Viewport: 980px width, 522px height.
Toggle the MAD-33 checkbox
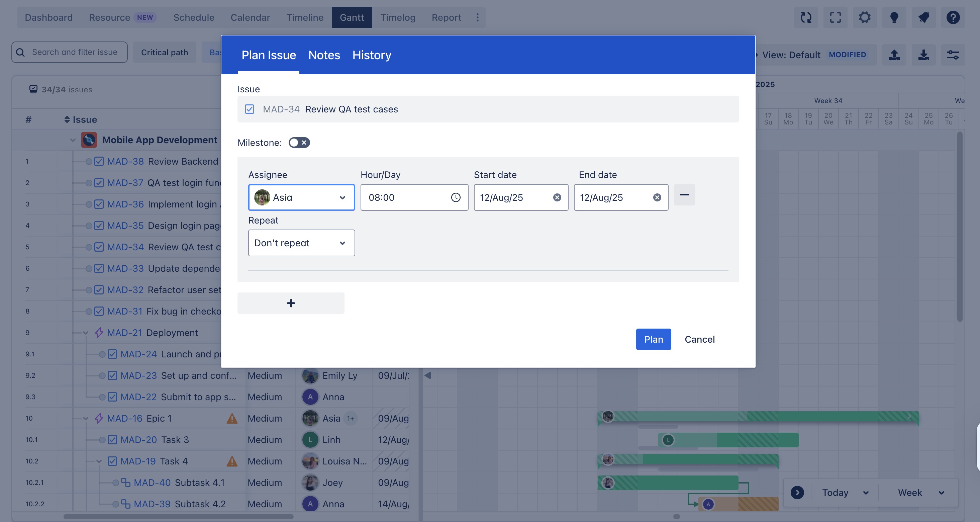(x=99, y=268)
